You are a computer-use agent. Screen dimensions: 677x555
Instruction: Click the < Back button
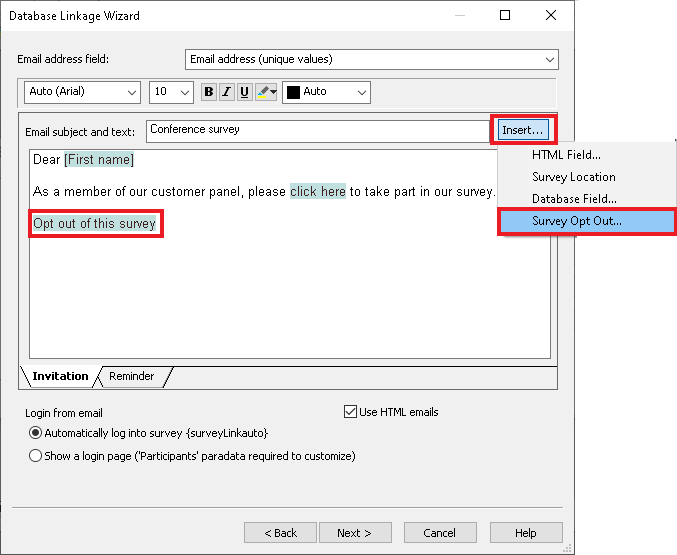280,533
